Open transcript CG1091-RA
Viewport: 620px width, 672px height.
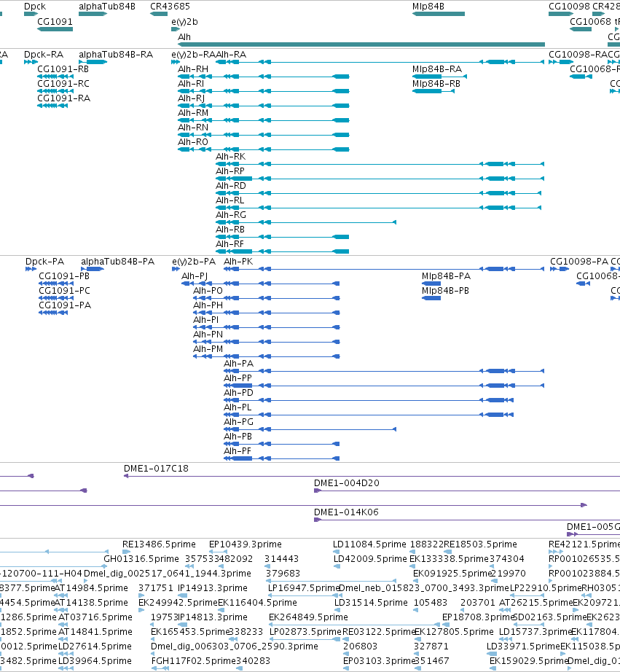(x=52, y=106)
